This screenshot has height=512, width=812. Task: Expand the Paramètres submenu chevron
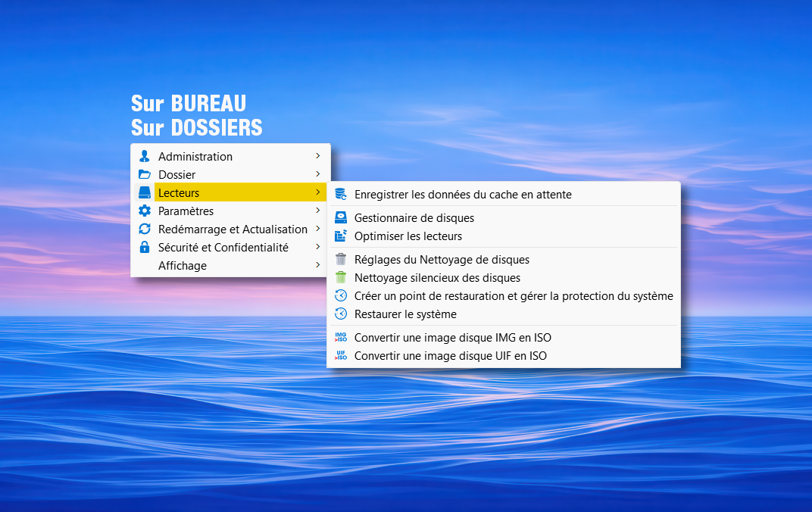coord(318,211)
